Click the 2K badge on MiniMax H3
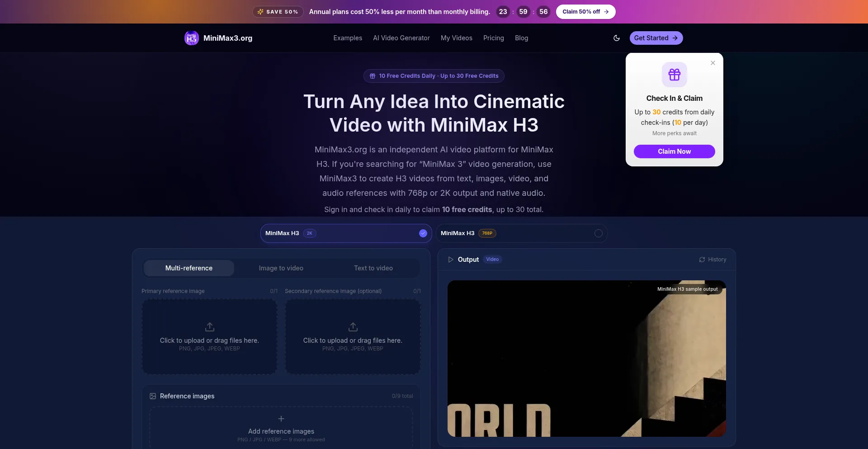Screen dimensions: 868x449 point(310,233)
